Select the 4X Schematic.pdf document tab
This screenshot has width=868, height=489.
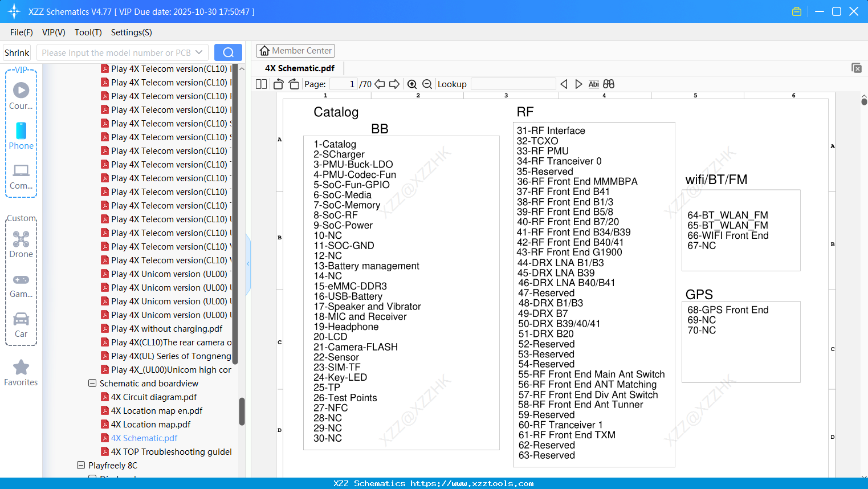[300, 68]
